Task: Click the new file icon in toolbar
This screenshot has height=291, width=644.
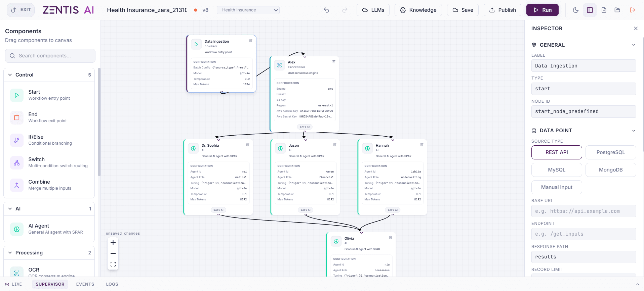Action: pos(604,10)
